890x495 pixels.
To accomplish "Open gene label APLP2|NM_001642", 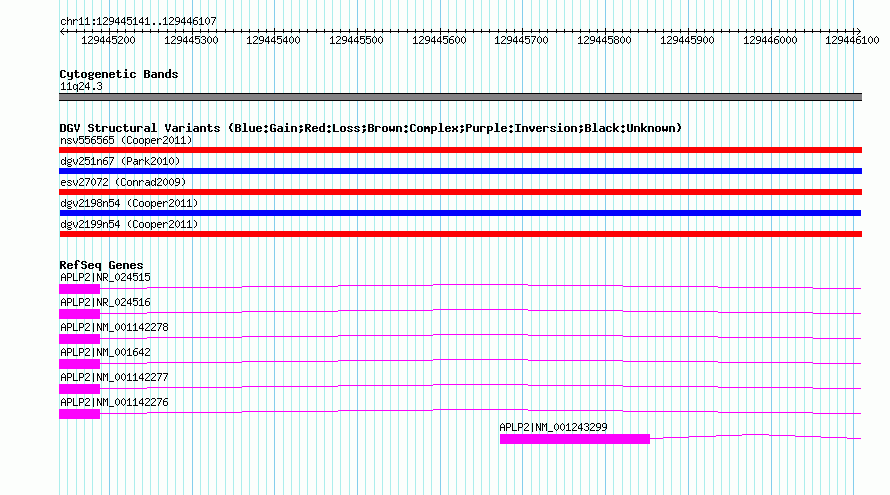I will [x=105, y=353].
